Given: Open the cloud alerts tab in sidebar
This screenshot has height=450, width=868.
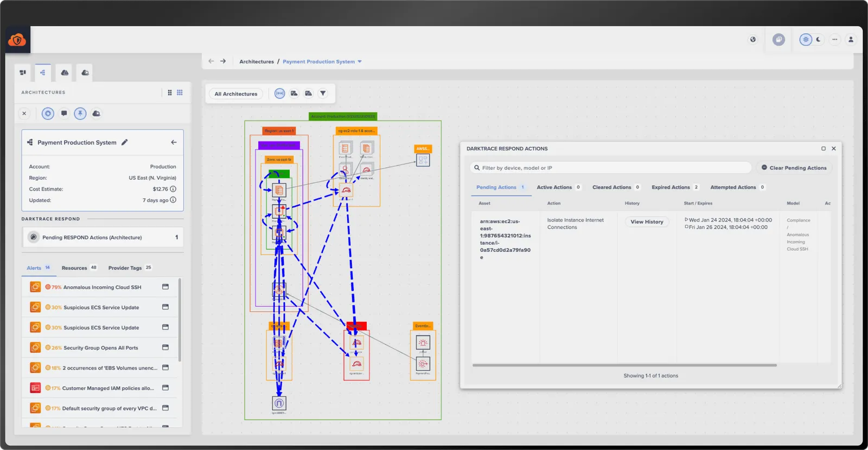Looking at the screenshot, I should tap(65, 73).
